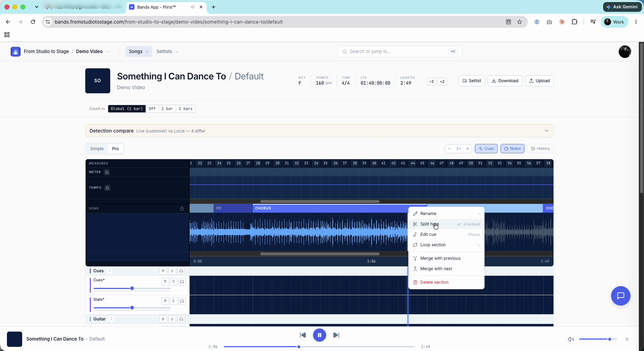The width and height of the screenshot is (644, 351).
Task: Choose Split here from context menu
Action: pyautogui.click(x=446, y=224)
